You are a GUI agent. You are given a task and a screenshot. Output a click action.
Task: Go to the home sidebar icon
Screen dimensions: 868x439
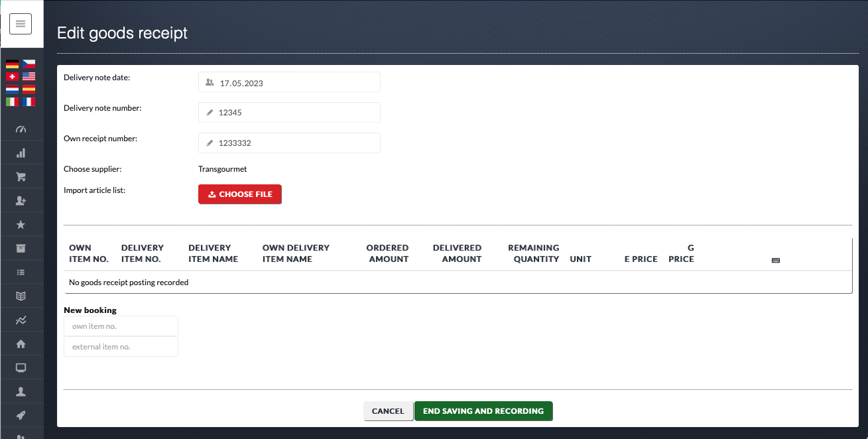click(21, 344)
